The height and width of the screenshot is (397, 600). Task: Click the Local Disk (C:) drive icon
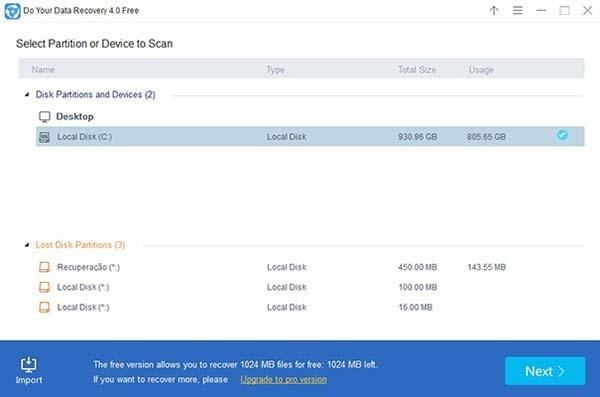(44, 137)
